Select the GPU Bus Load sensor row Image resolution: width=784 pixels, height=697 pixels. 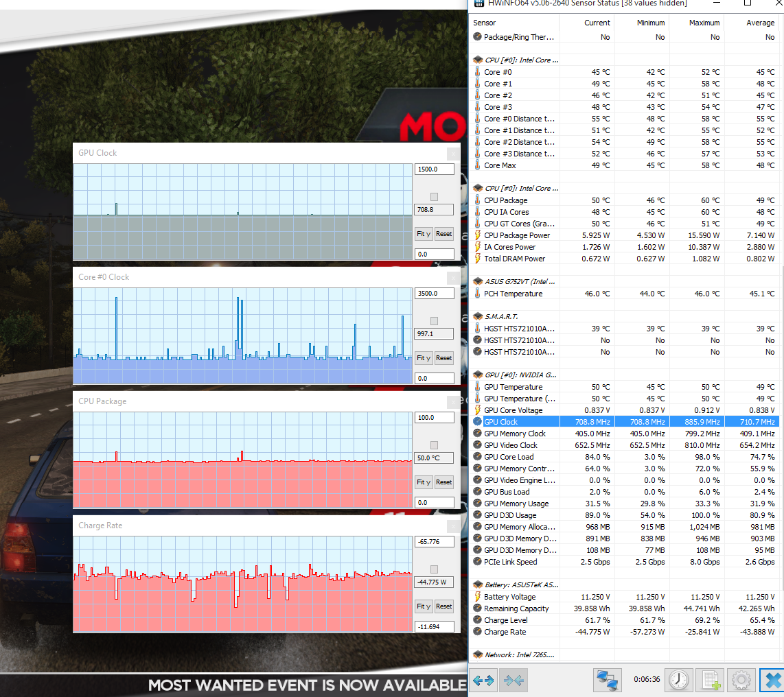coord(625,492)
